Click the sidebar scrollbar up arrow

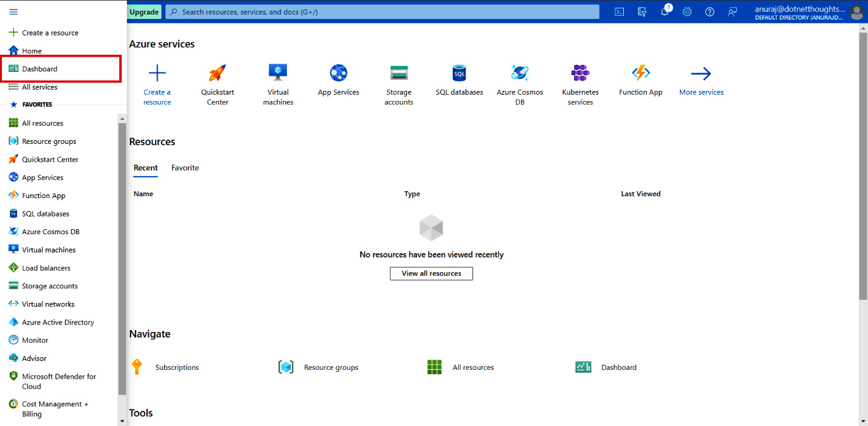(122, 117)
